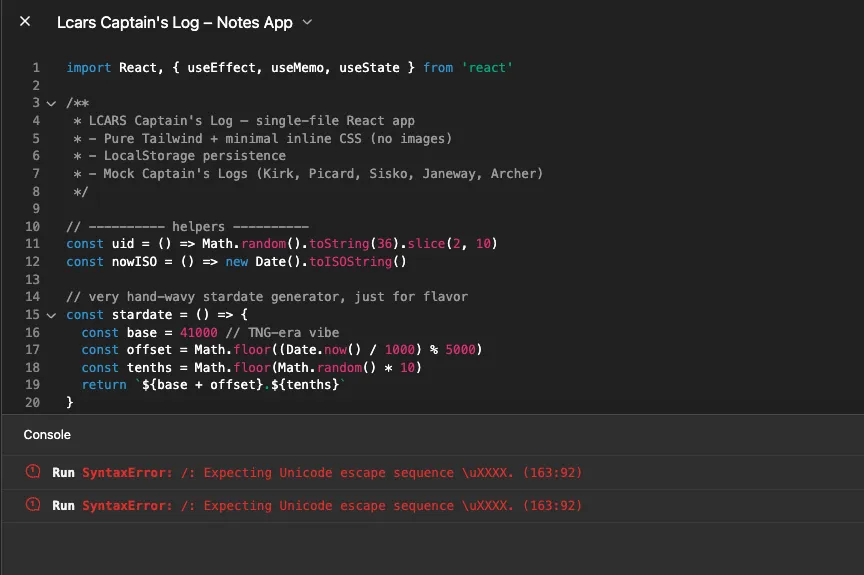Click line number 11 in the gutter
Viewport: 864px width, 575px height.
33,244
